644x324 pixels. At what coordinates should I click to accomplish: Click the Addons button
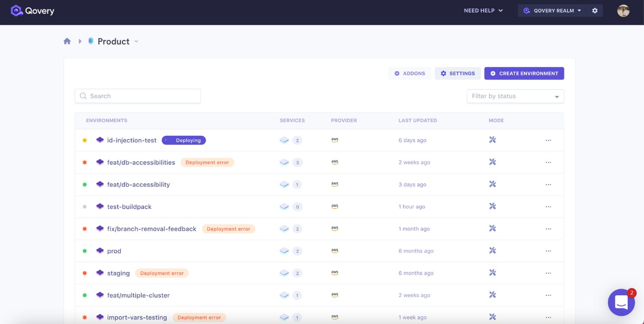[410, 73]
